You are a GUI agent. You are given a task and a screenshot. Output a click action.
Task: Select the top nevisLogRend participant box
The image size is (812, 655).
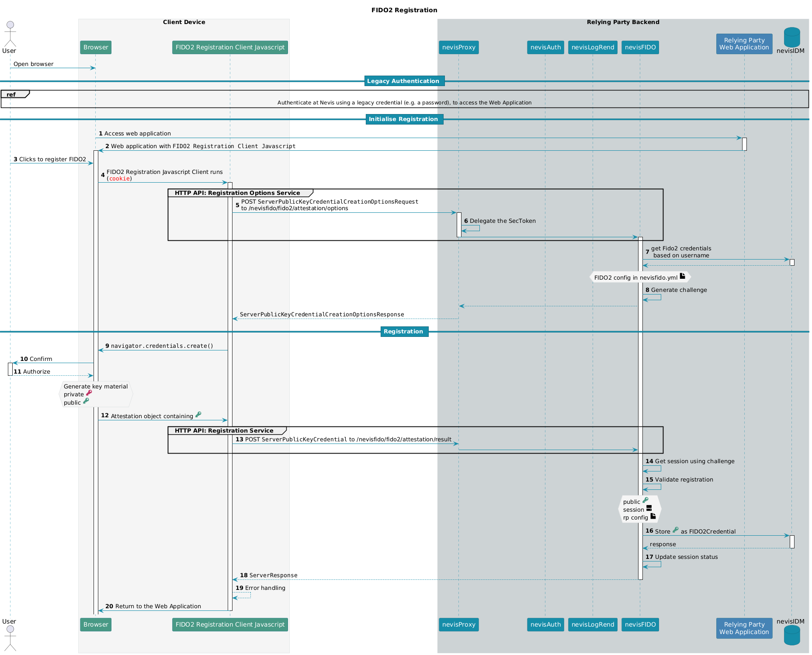click(593, 47)
